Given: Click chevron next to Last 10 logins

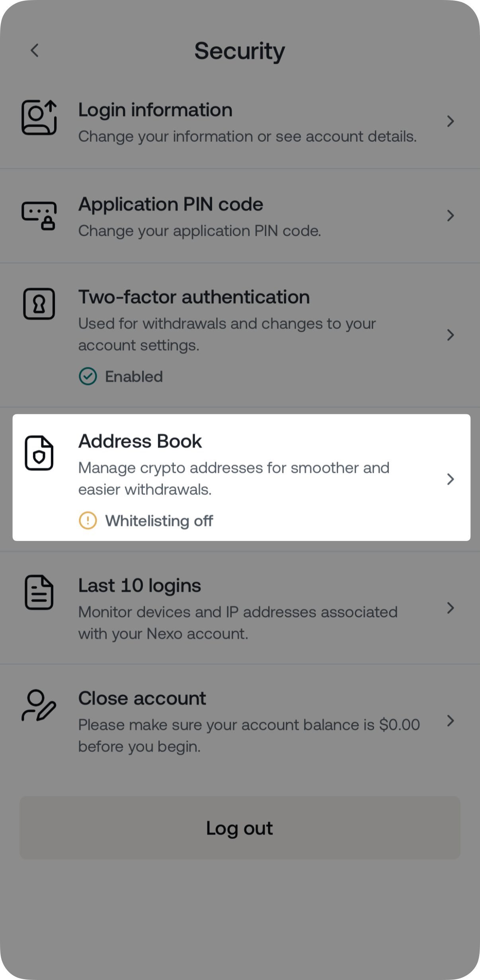Looking at the screenshot, I should (450, 608).
